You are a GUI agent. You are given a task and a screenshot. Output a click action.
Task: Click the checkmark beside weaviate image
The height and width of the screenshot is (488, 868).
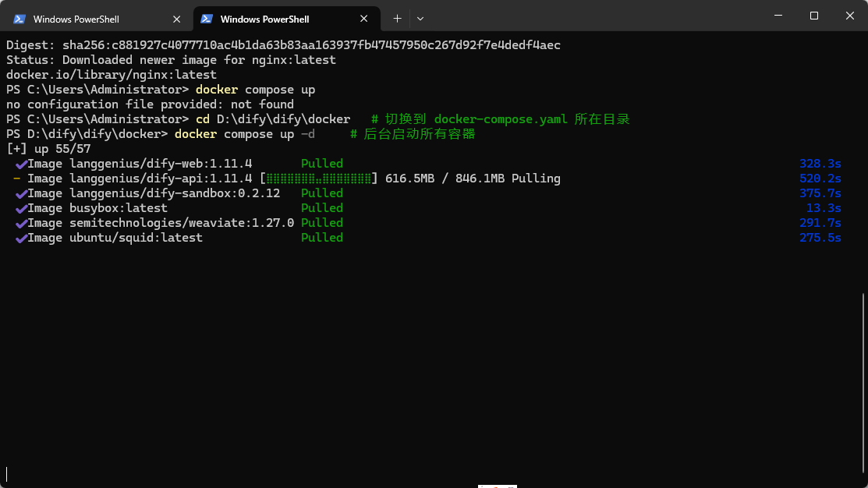tap(21, 224)
